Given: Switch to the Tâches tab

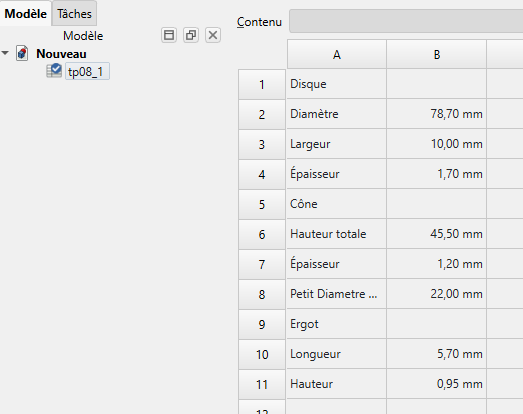Looking at the screenshot, I should [74, 14].
